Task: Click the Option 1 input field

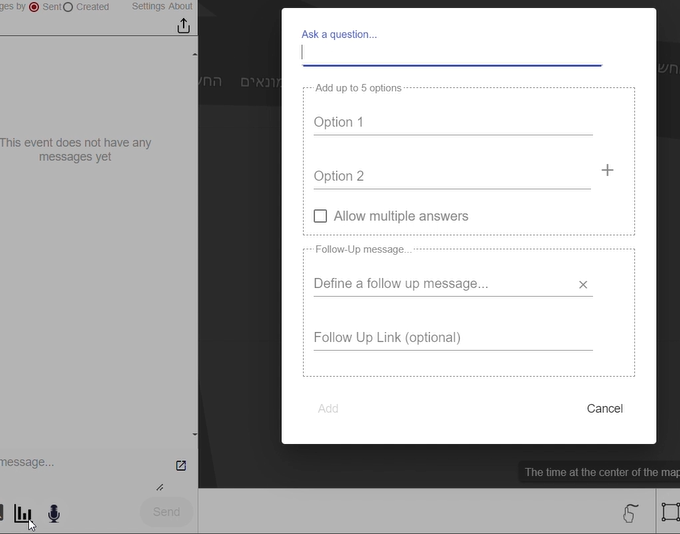Action: pyautogui.click(x=452, y=122)
